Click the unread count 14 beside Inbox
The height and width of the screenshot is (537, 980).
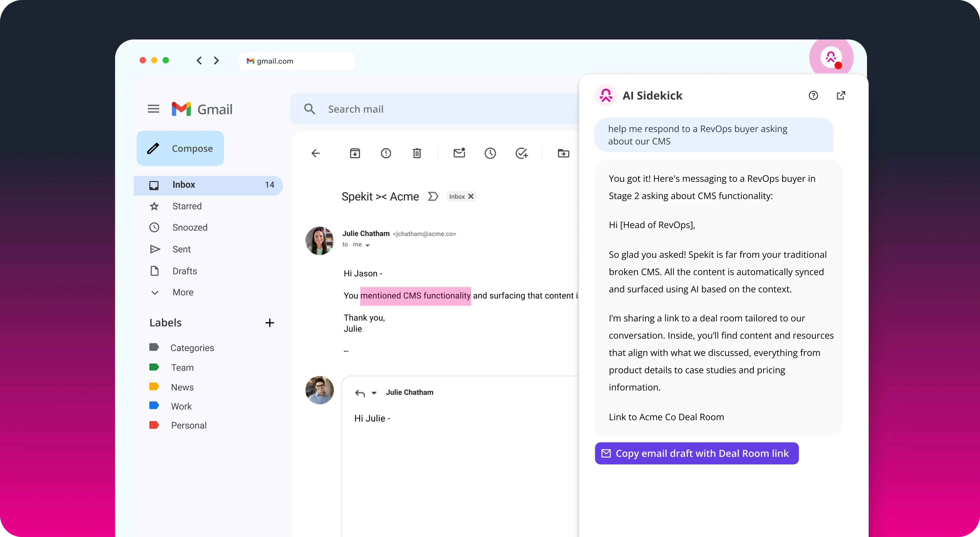tap(269, 185)
